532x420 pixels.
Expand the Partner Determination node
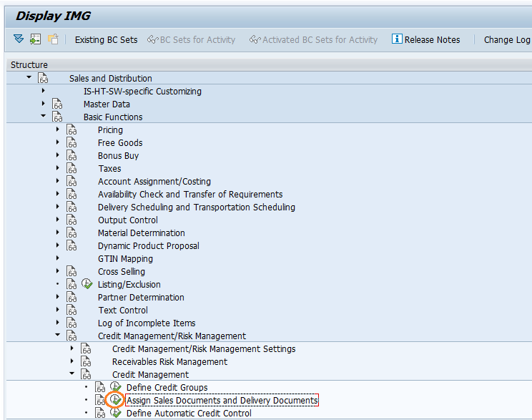pos(57,297)
